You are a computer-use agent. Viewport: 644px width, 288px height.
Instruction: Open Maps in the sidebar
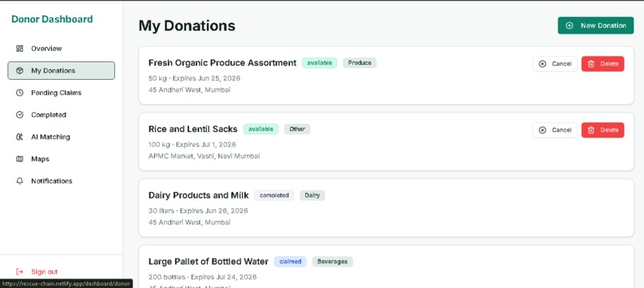(x=62, y=160)
